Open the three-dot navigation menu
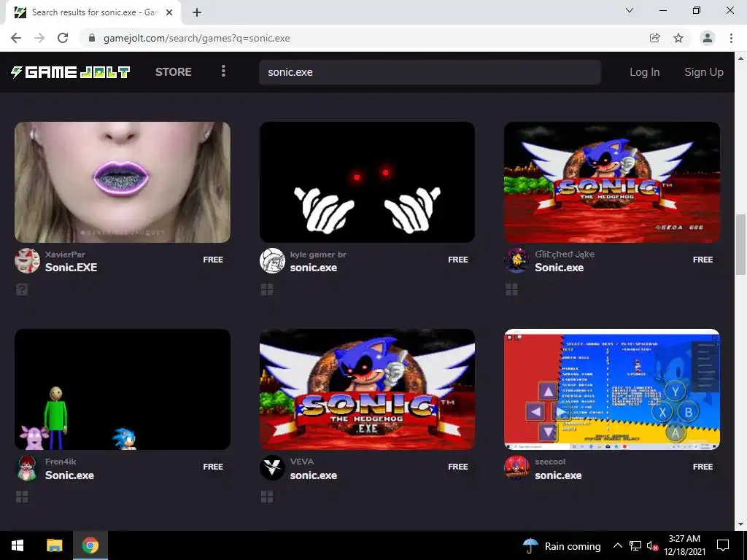 point(223,71)
